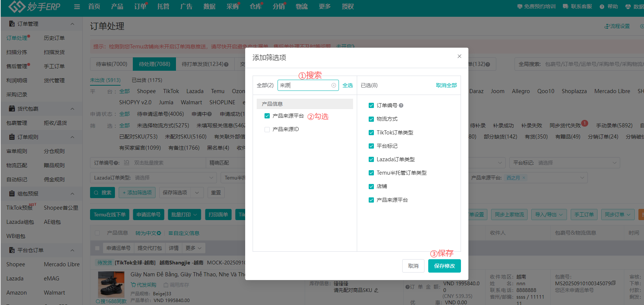Click the 免费预约培训 icon in the header
Viewport: 644px width, 305px height.
(x=520, y=7)
